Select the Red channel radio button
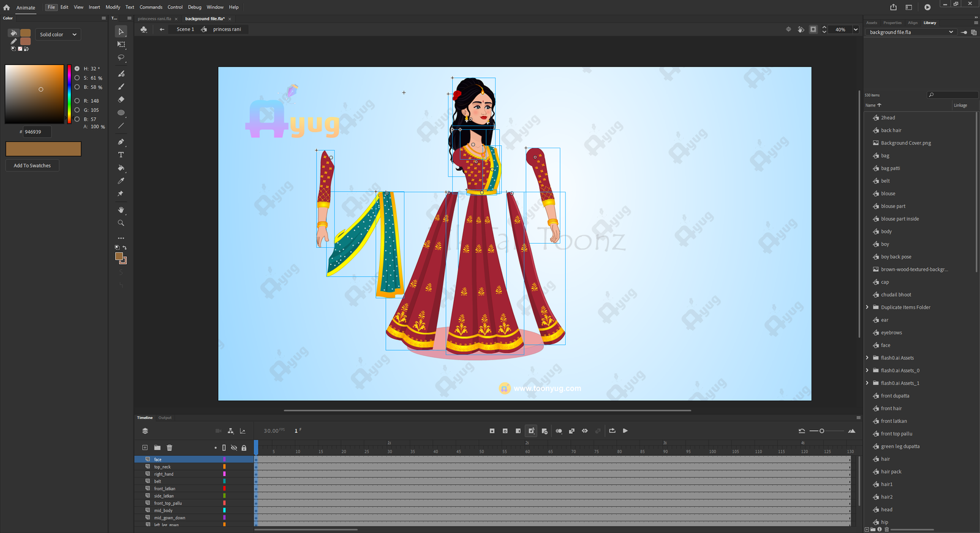This screenshot has height=533, width=980. coord(77,100)
